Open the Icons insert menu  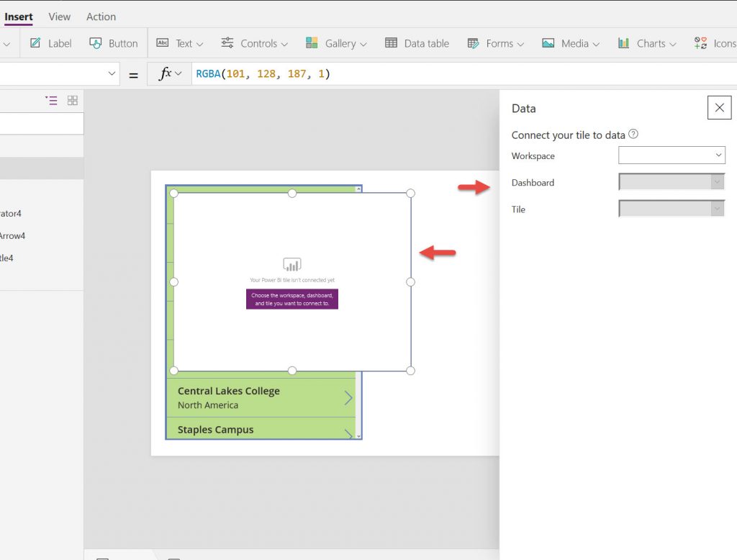point(715,43)
